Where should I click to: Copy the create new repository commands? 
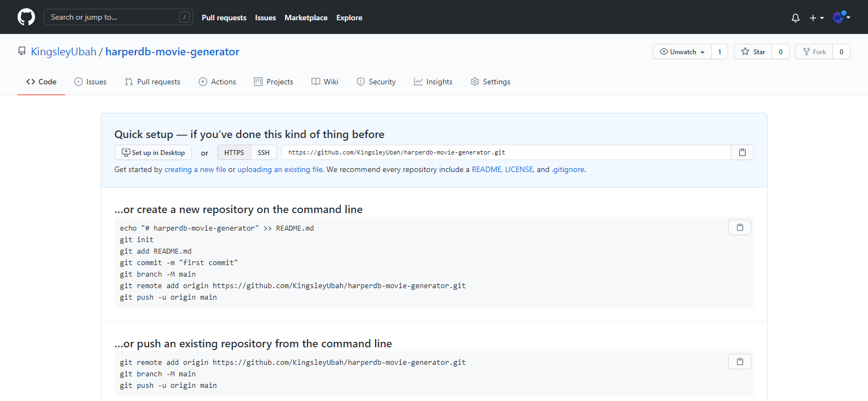pyautogui.click(x=740, y=227)
